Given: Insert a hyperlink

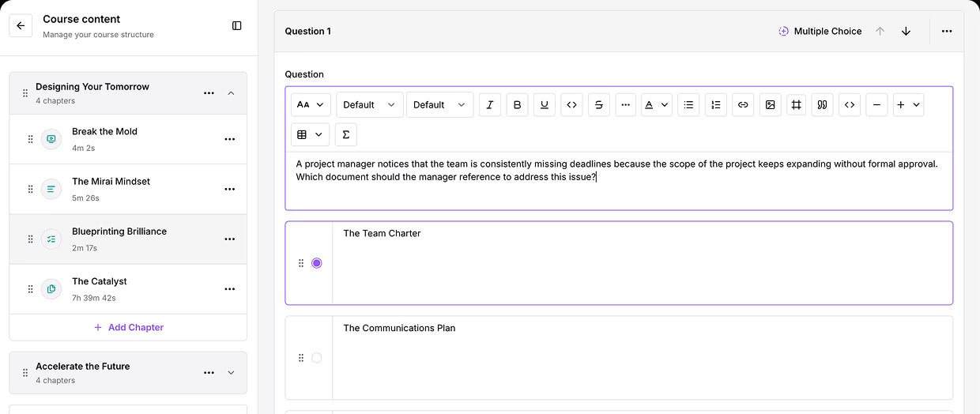Looking at the screenshot, I should click(742, 104).
